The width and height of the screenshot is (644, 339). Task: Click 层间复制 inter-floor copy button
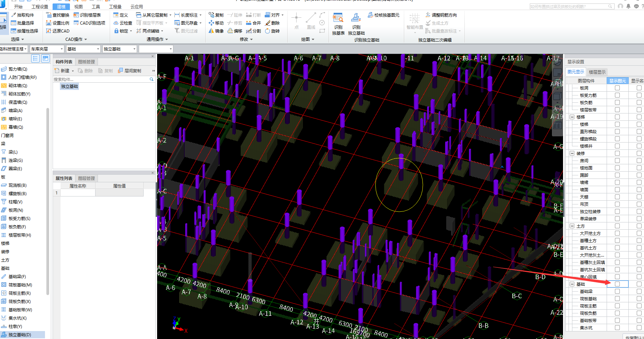click(x=130, y=71)
